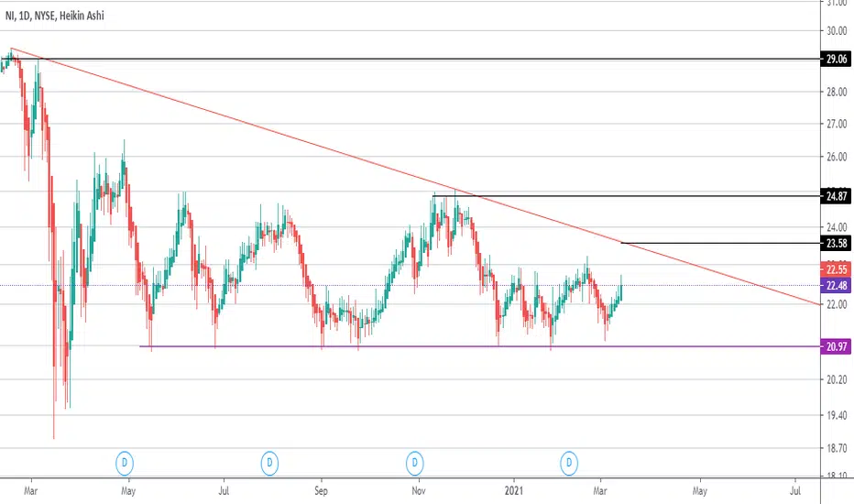
Task: Click the 19.40 price axis value
Action: click(x=837, y=415)
